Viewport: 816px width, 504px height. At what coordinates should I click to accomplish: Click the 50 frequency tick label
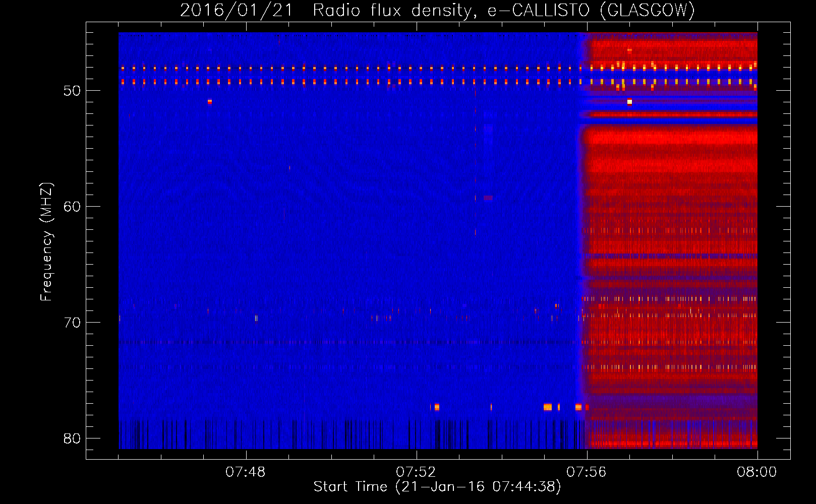click(x=72, y=91)
